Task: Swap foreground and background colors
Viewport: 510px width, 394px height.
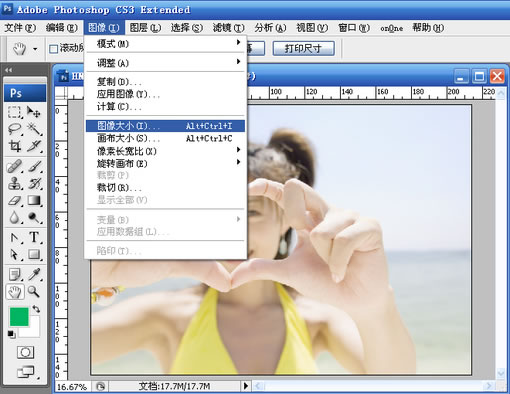Action: pos(36,309)
